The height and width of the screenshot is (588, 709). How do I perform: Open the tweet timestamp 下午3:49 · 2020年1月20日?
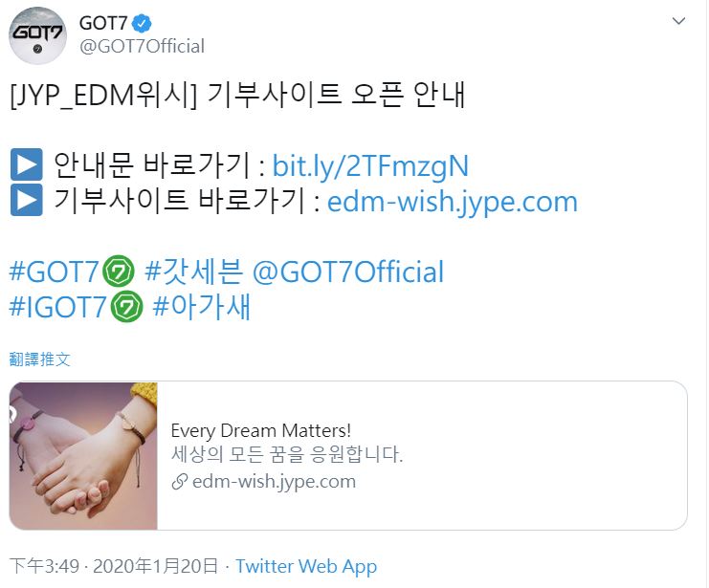pos(113,566)
